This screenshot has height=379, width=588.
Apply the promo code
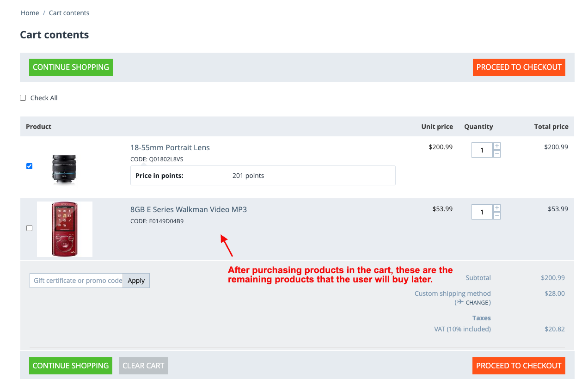(x=136, y=281)
